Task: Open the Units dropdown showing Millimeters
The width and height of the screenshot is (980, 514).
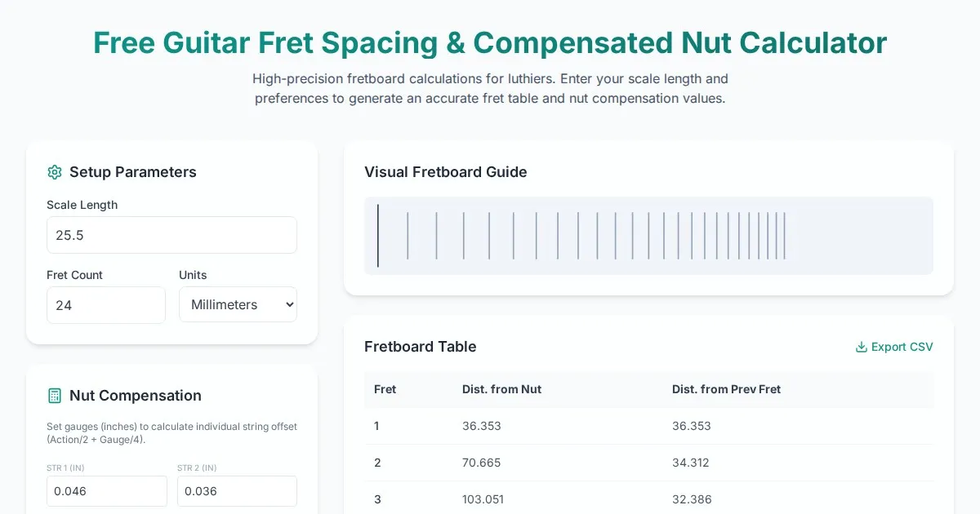Action: click(x=238, y=304)
